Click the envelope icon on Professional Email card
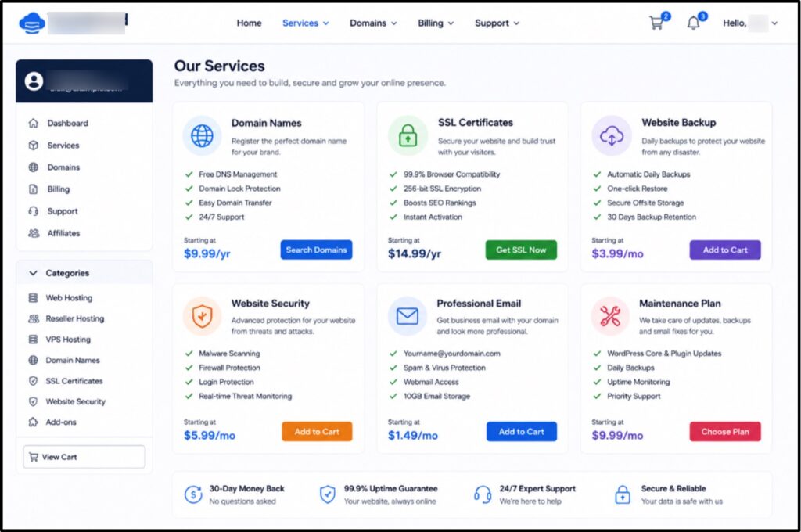The width and height of the screenshot is (801, 532). pos(407,316)
